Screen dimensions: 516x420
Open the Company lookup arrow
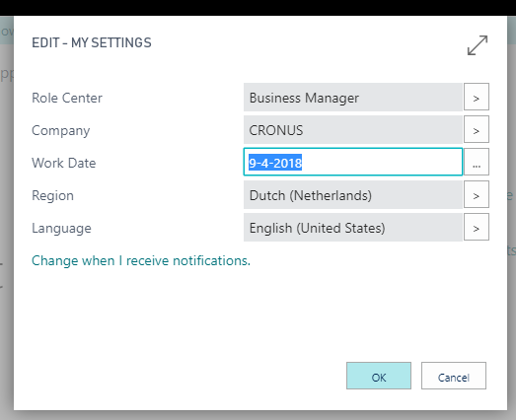pyautogui.click(x=477, y=129)
